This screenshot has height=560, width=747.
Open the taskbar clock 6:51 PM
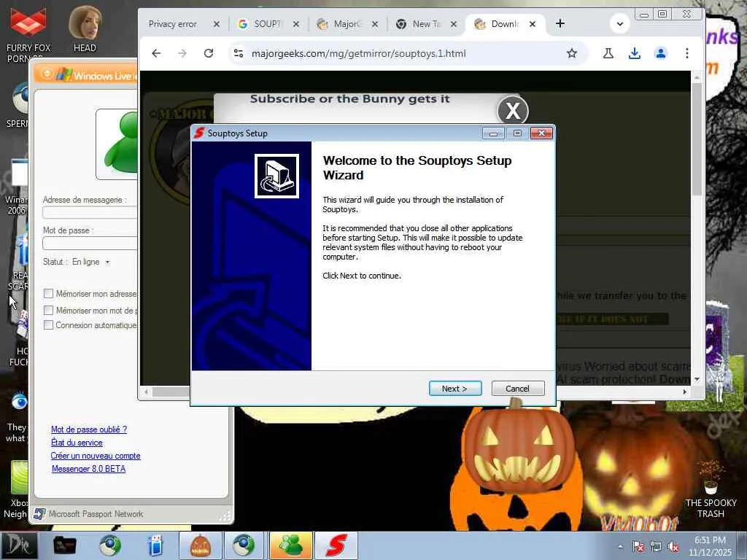[x=710, y=546]
